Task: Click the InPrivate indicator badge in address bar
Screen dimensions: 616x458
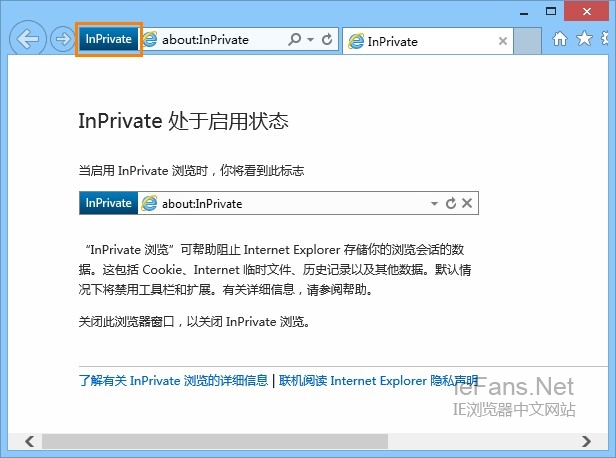Action: [109, 39]
